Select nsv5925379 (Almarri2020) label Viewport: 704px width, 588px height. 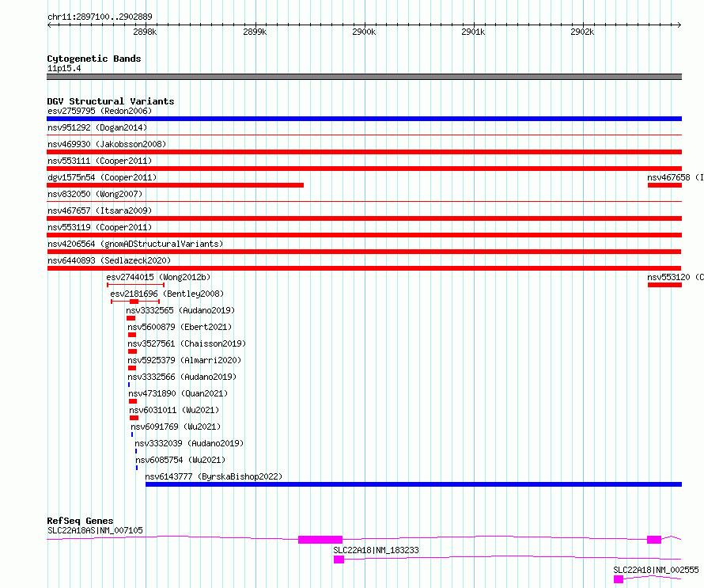(184, 360)
